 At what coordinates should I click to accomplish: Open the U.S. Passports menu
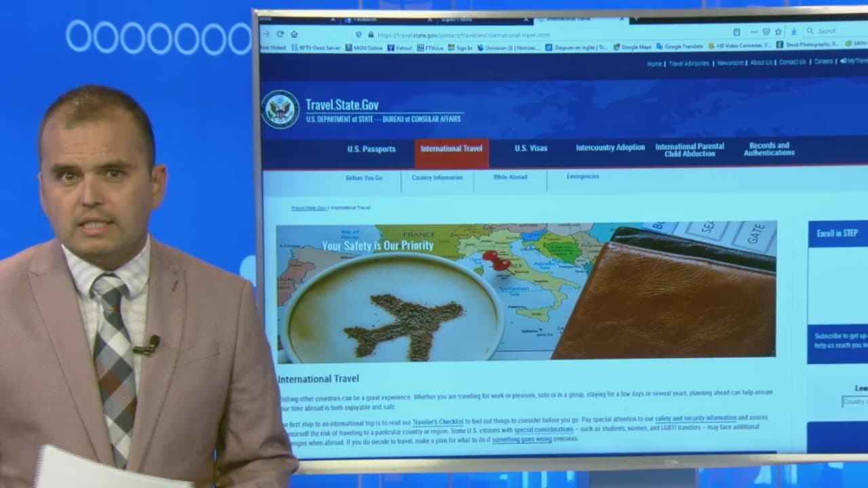point(371,149)
